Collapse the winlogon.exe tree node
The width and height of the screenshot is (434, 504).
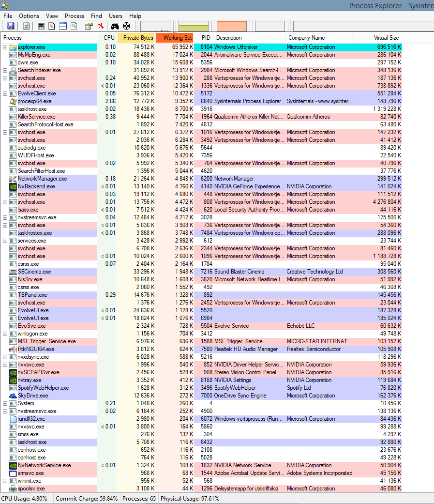[x=5, y=334]
